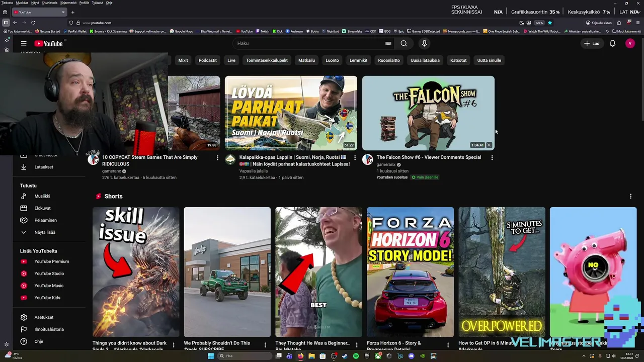Open YouTube Music from the sidebar
Screen dimensions: 644x362
point(48,286)
